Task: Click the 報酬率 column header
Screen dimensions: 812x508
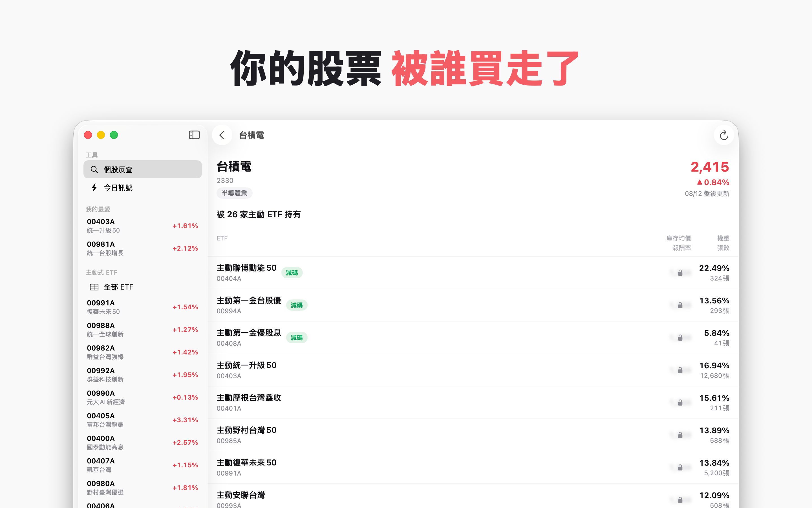Action: [x=682, y=248]
